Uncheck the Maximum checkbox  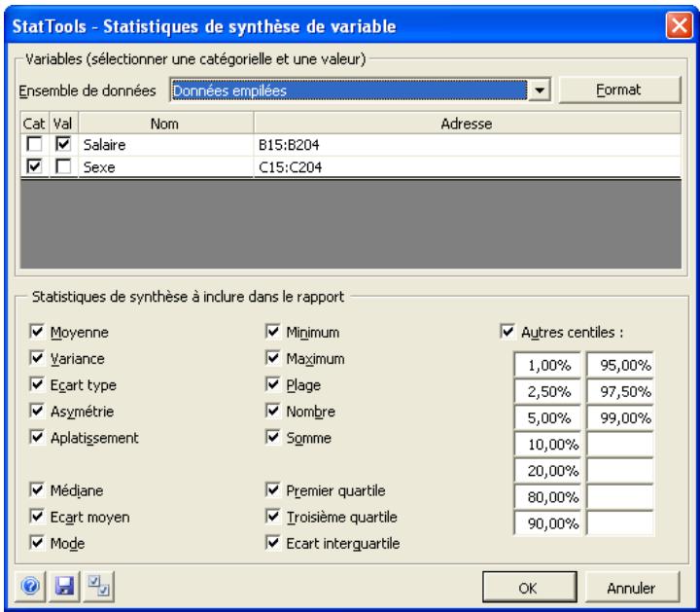(273, 358)
